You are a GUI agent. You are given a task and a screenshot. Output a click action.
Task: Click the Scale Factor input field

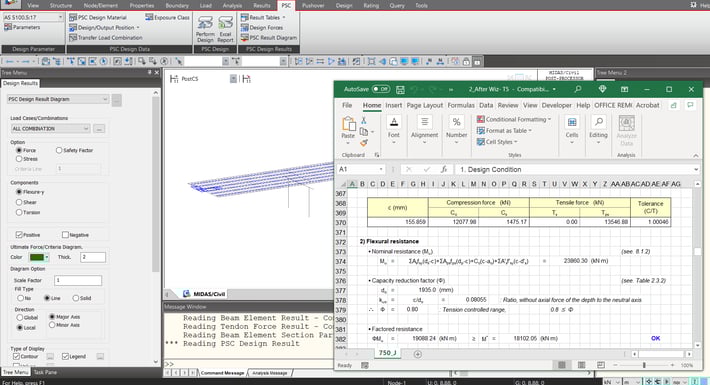point(78,280)
